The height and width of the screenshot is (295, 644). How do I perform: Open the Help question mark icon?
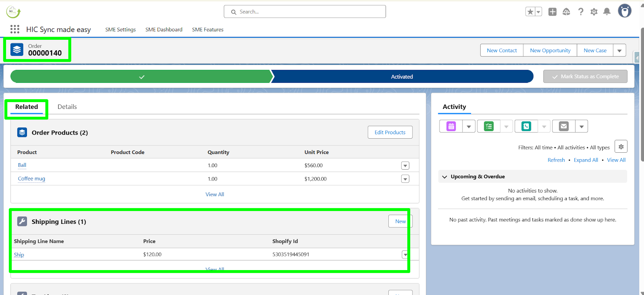(x=580, y=12)
